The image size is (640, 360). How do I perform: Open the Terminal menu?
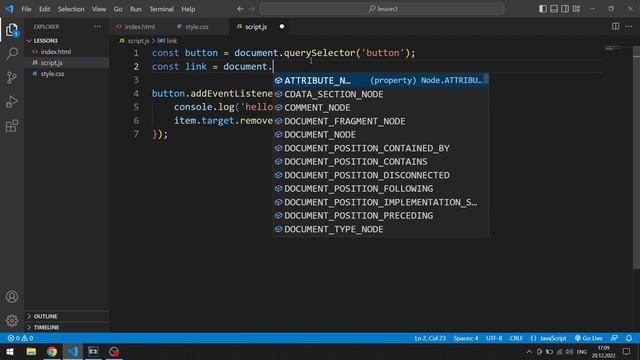[x=161, y=9]
